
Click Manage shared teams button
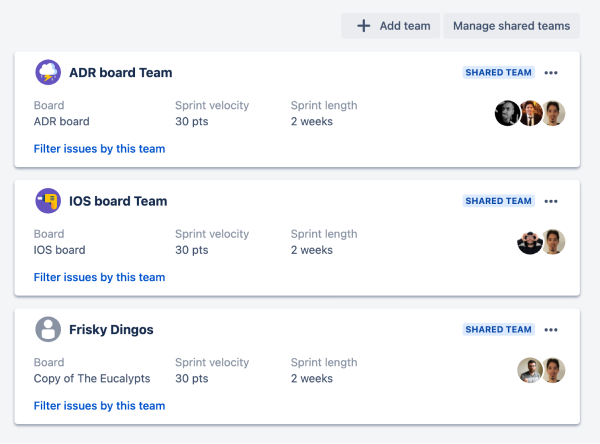pos(511,26)
